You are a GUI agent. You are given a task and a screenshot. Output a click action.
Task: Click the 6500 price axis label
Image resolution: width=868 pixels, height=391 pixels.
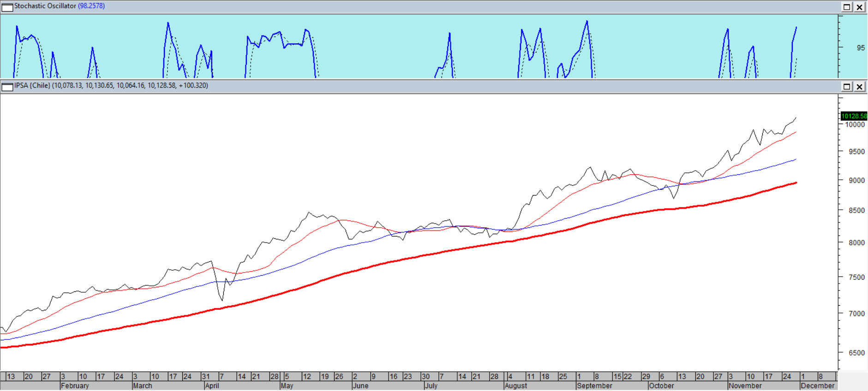856,353
